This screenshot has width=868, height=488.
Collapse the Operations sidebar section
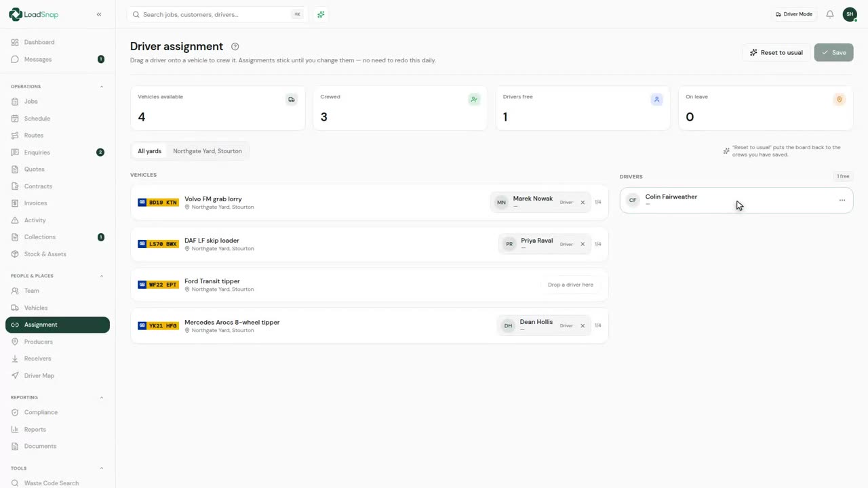coord(102,87)
